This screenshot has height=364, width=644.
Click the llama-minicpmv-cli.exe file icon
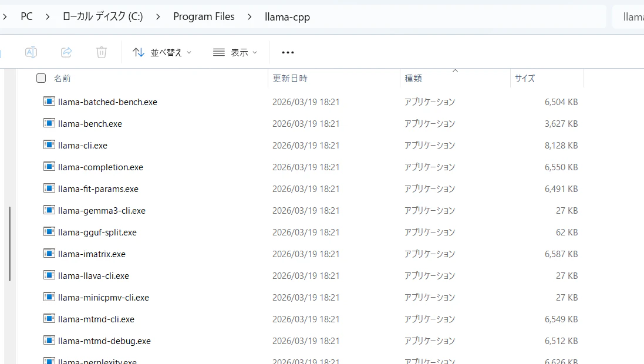coord(49,296)
